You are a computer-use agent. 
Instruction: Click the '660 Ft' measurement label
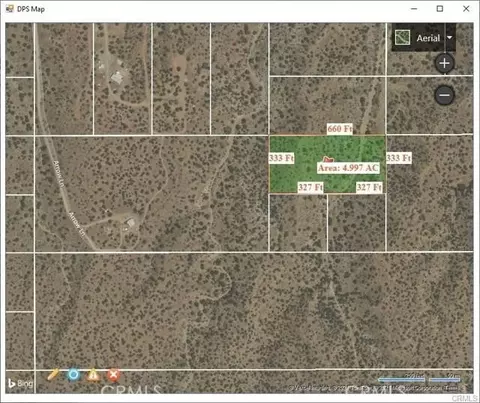tap(340, 129)
